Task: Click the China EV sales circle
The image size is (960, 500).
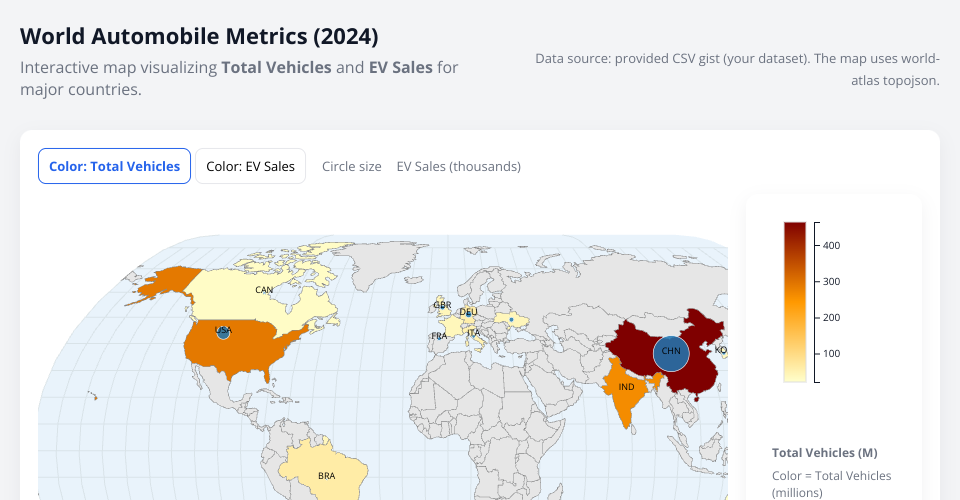Action: pyautogui.click(x=671, y=352)
